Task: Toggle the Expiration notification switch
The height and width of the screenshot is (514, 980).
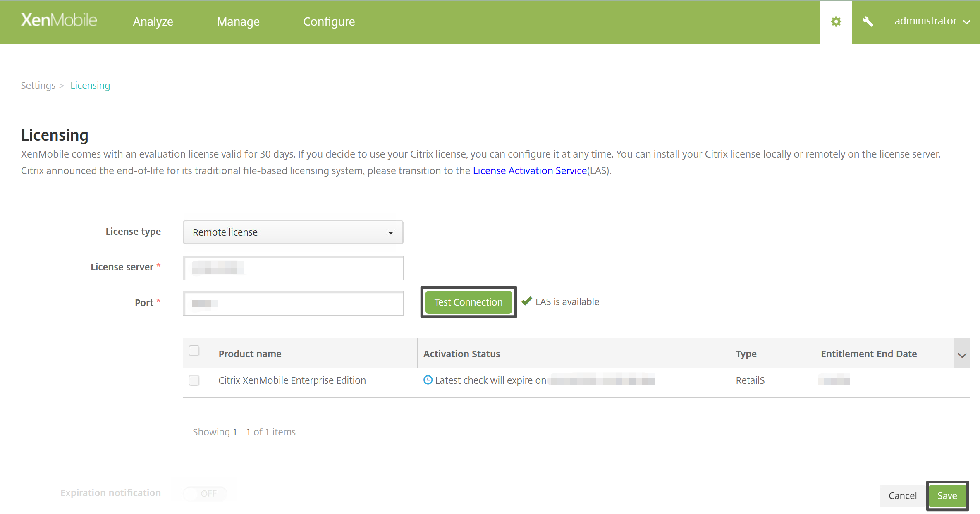Action: point(206,493)
